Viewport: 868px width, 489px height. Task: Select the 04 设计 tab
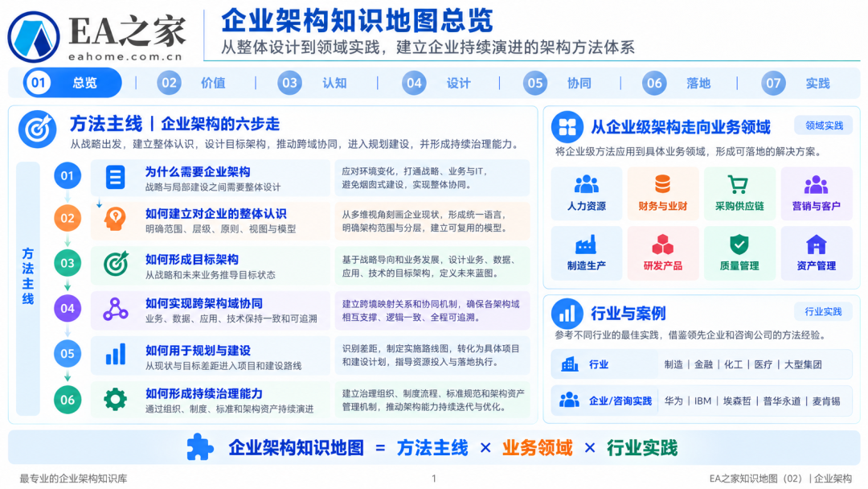pos(436,83)
